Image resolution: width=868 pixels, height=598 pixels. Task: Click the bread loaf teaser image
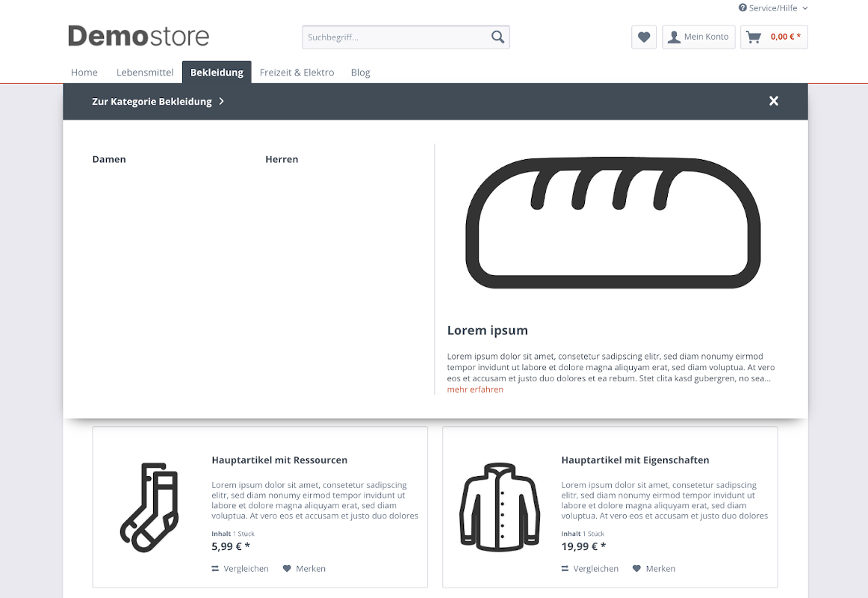pyautogui.click(x=613, y=223)
